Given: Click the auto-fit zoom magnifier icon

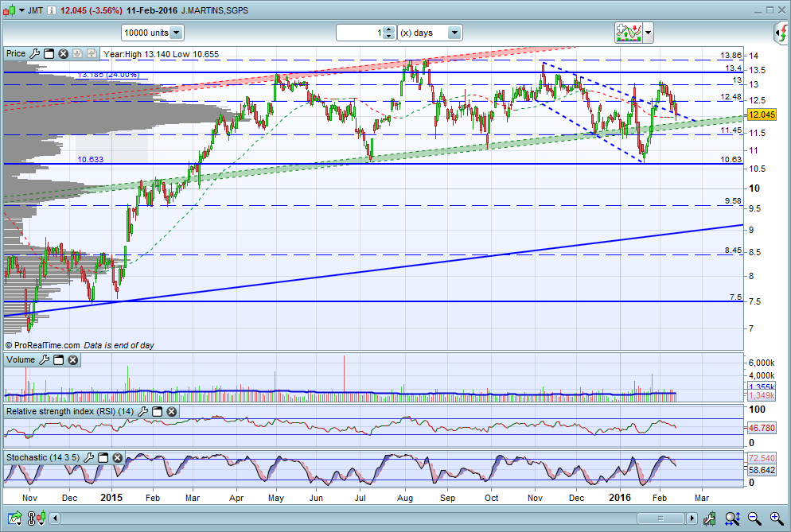Looking at the screenshot, I should [732, 518].
